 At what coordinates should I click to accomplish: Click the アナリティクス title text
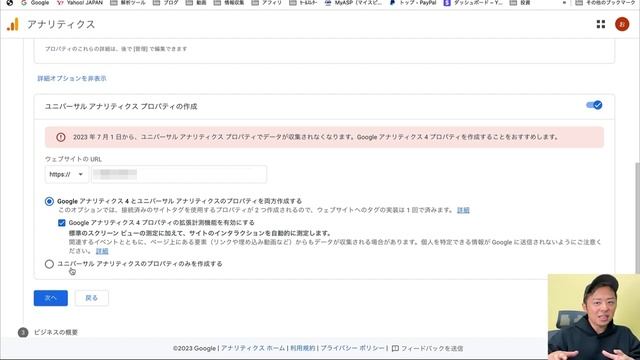pyautogui.click(x=61, y=24)
